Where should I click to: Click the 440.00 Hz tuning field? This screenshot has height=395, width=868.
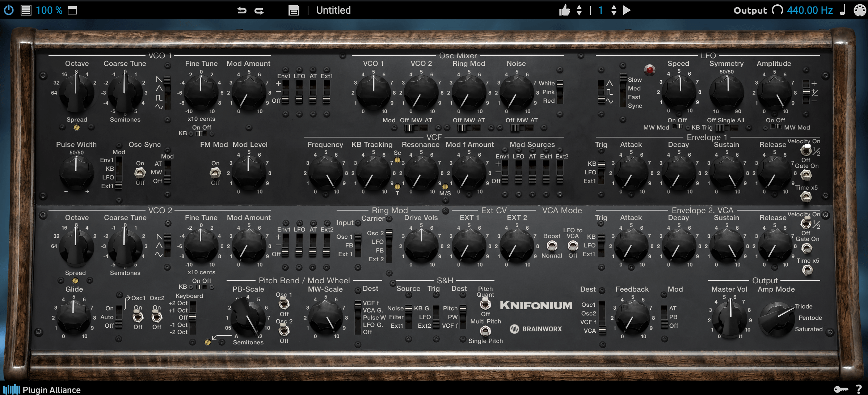point(810,10)
